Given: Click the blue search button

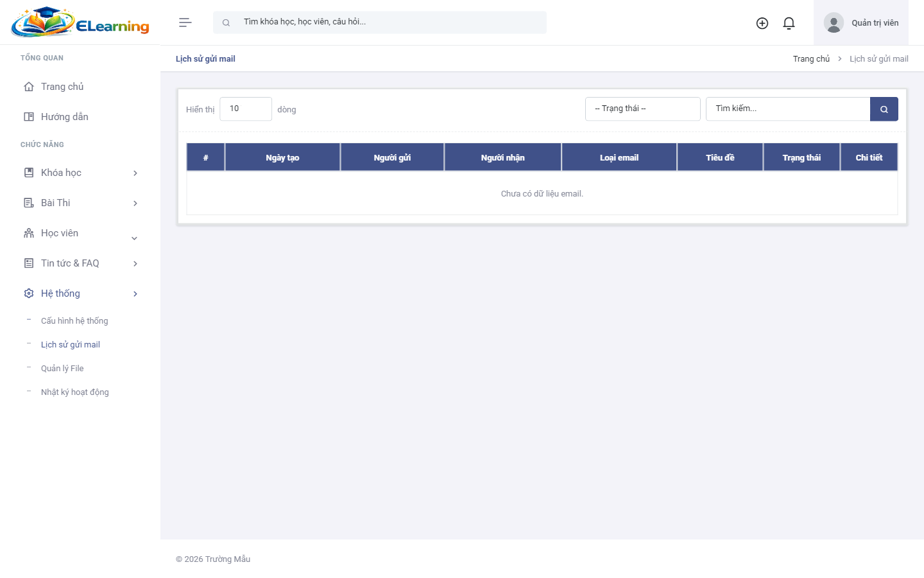Looking at the screenshot, I should [884, 109].
